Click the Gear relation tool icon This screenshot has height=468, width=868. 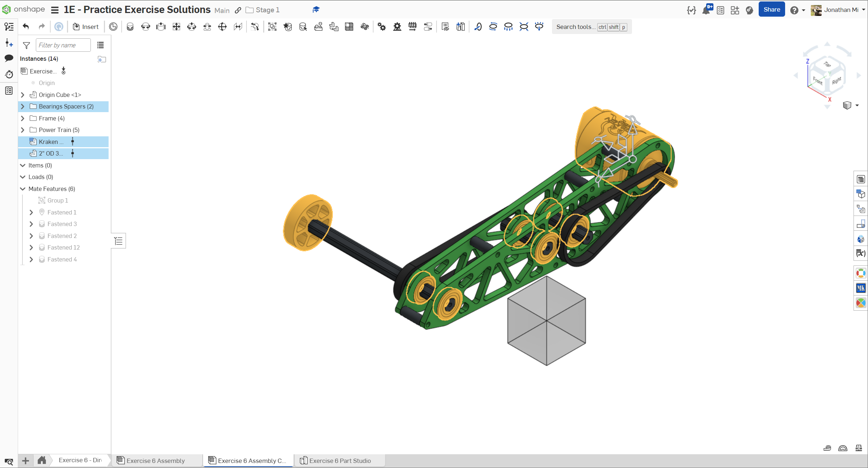coord(382,27)
